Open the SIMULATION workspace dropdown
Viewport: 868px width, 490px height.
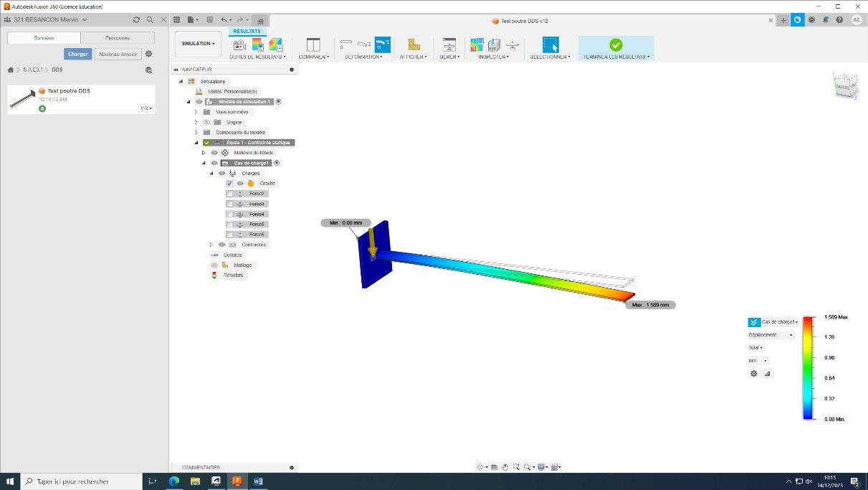point(198,44)
